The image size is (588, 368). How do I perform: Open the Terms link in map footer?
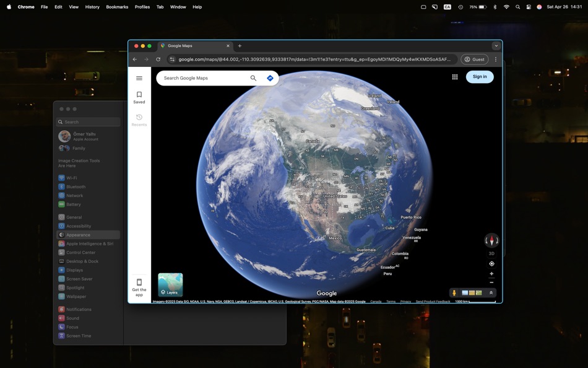(x=391, y=302)
